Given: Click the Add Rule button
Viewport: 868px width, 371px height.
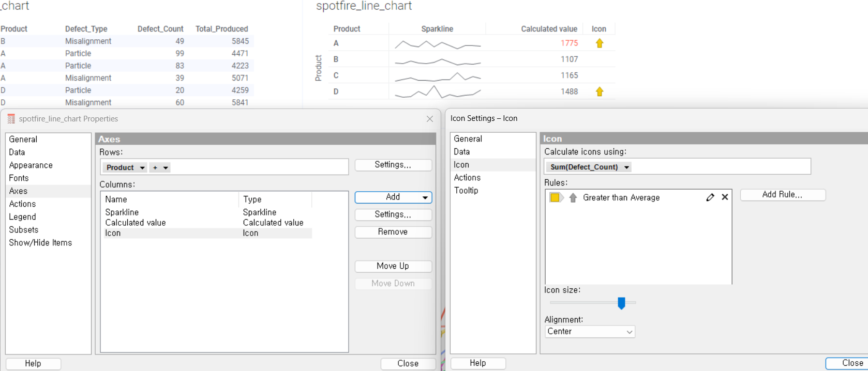Looking at the screenshot, I should [x=783, y=195].
